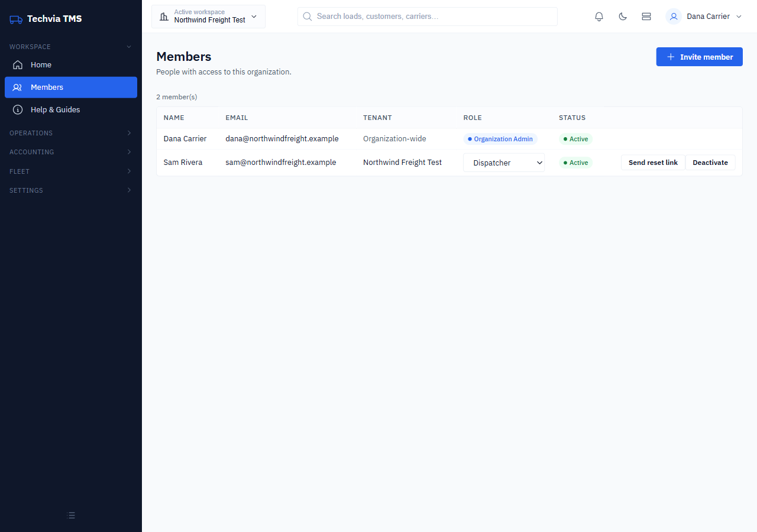This screenshot has width=757, height=532.
Task: Click the Invite member button
Action: tap(699, 57)
